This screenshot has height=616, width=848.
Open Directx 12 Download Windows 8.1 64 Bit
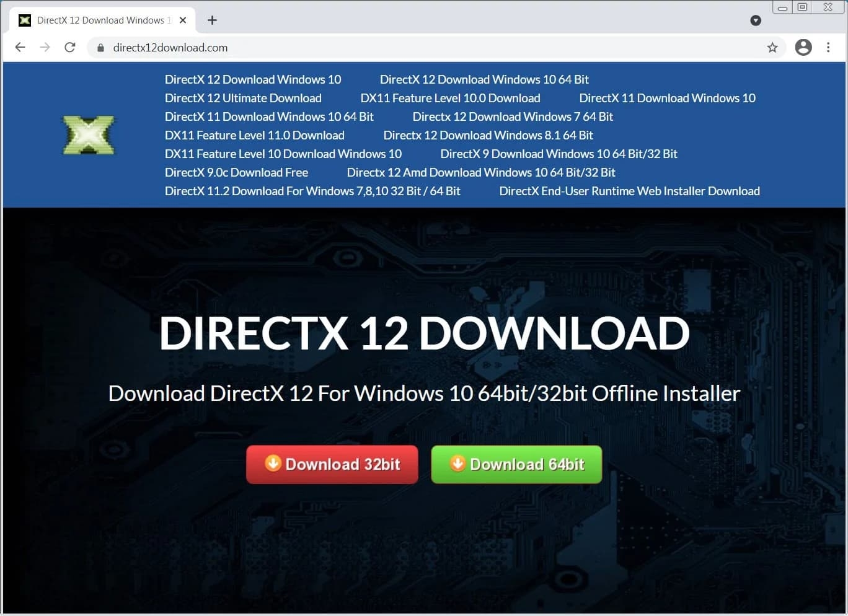488,135
